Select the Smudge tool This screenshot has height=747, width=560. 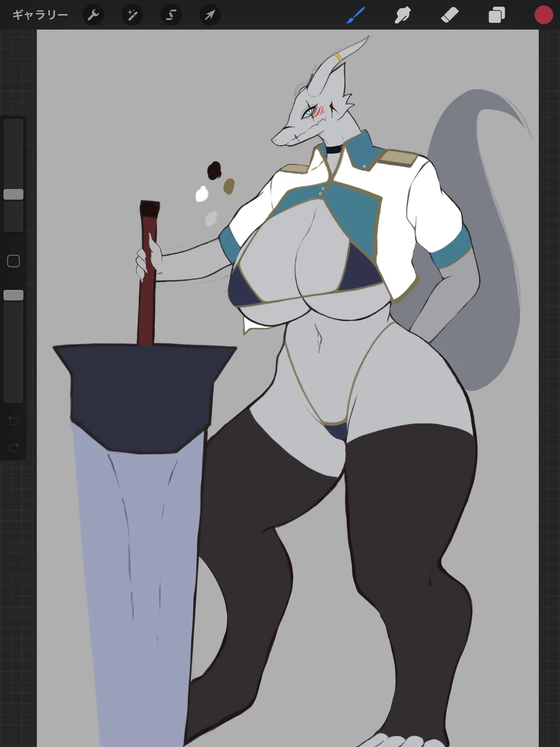[402, 15]
